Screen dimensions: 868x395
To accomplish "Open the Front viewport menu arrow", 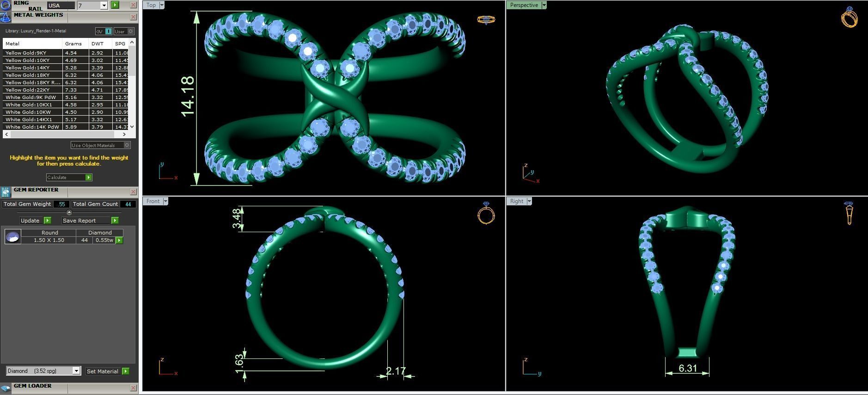I will (165, 201).
